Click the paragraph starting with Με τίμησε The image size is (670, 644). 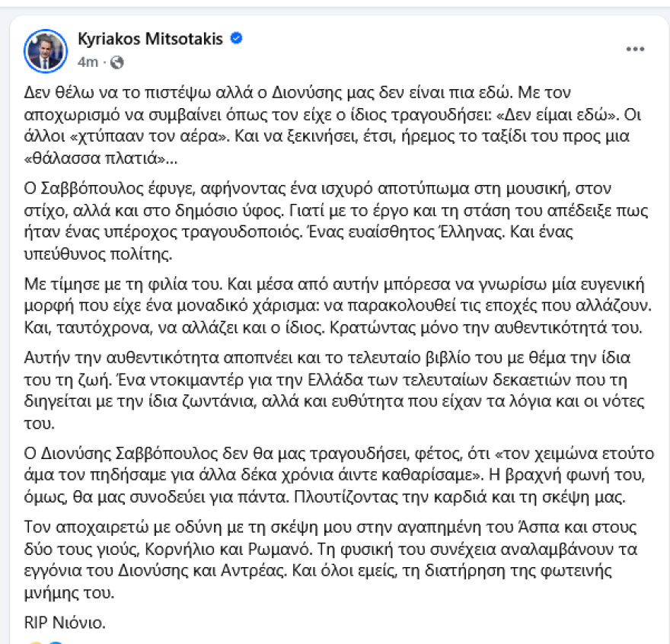(327, 304)
